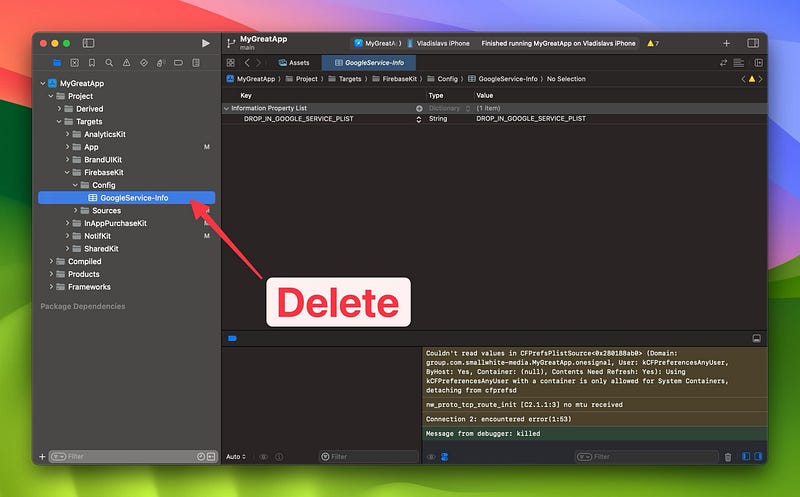Jump to next issue chevron in jump bar
This screenshot has height=497, width=800.
coord(760,79)
